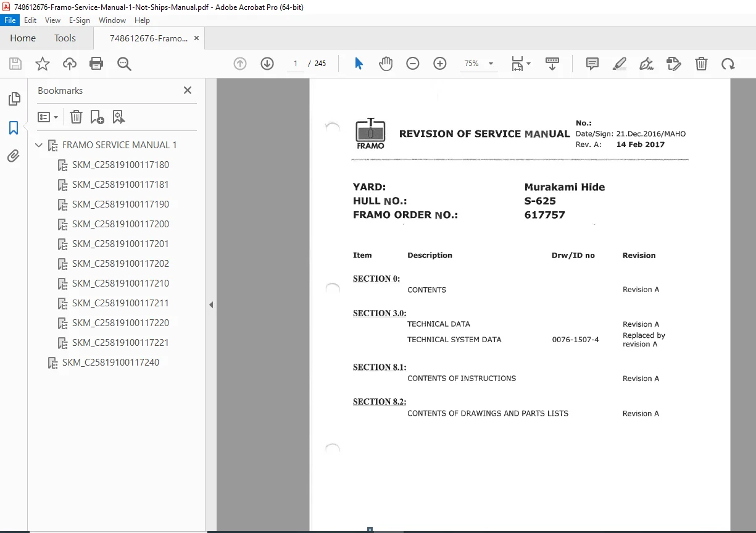The image size is (756, 533).
Task: Open the E-Sign menu
Action: click(x=80, y=20)
